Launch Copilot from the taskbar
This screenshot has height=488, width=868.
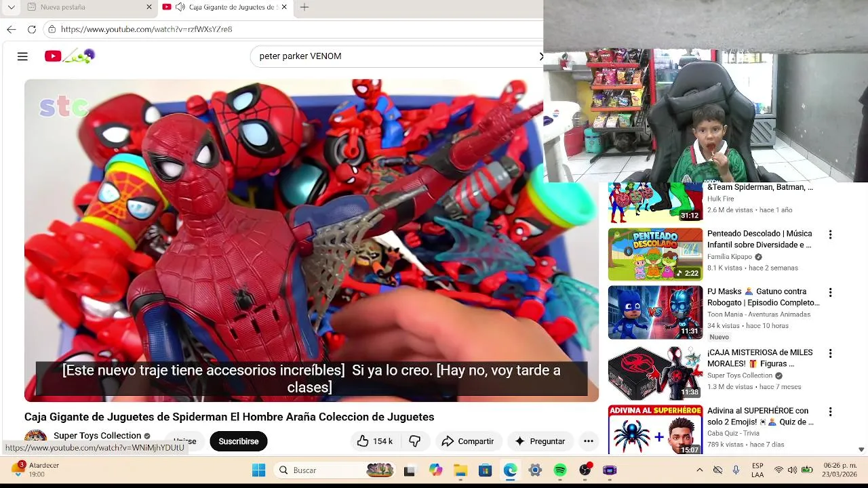point(435,470)
